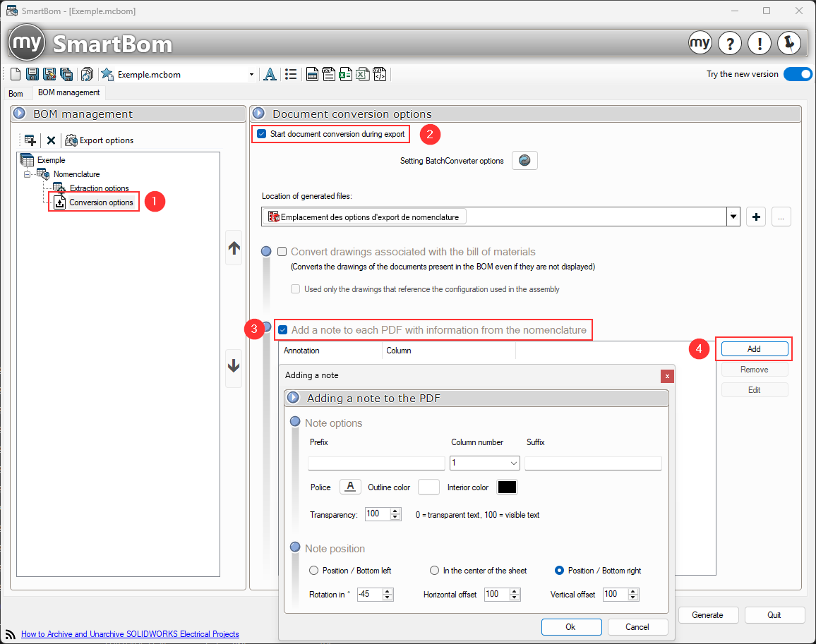Enable 'Convert drawings associated with the bill of materials'

click(282, 252)
